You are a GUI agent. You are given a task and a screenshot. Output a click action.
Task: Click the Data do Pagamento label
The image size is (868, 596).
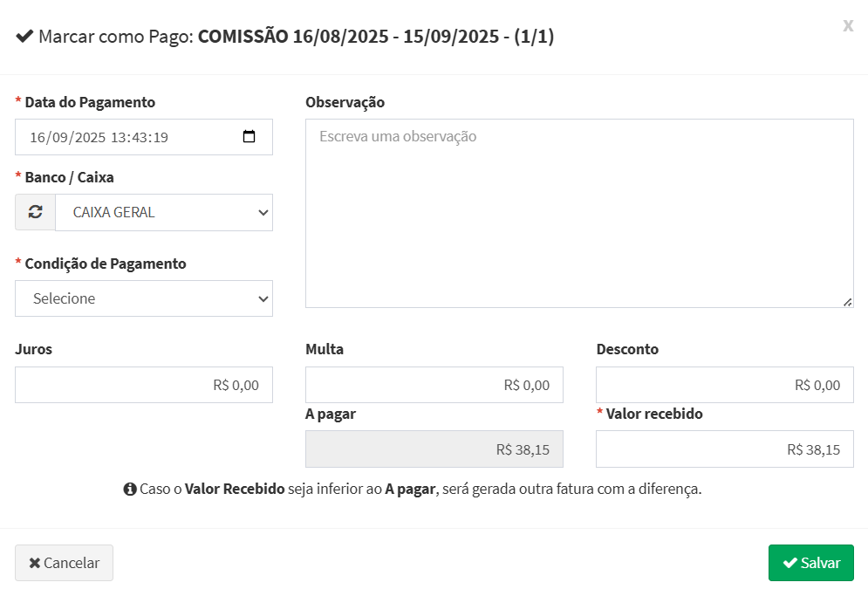(90, 102)
